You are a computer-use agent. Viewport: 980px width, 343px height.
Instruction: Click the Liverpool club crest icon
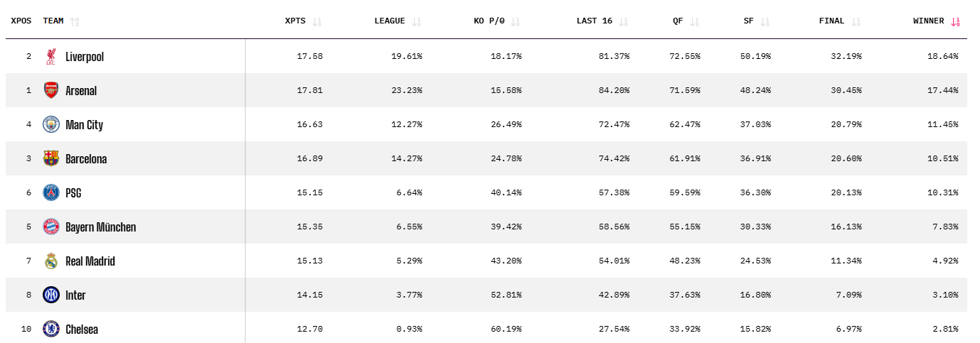click(x=50, y=56)
